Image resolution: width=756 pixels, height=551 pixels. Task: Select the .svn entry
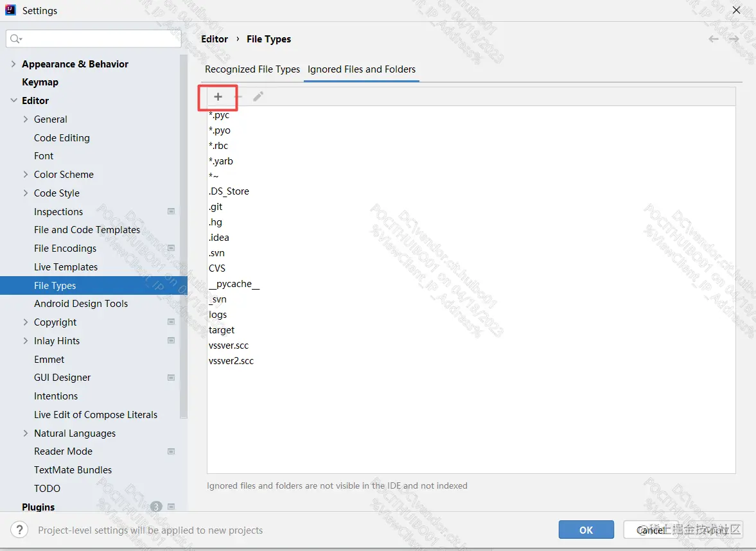click(216, 253)
